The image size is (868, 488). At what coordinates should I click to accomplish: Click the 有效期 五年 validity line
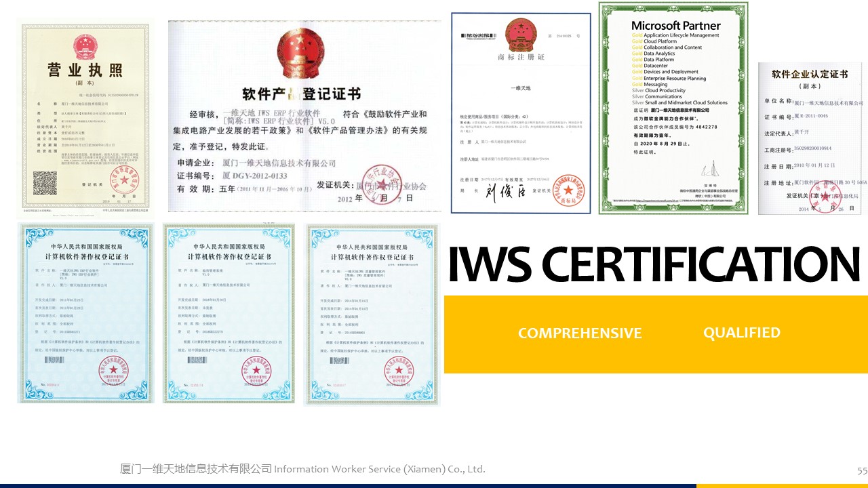245,190
